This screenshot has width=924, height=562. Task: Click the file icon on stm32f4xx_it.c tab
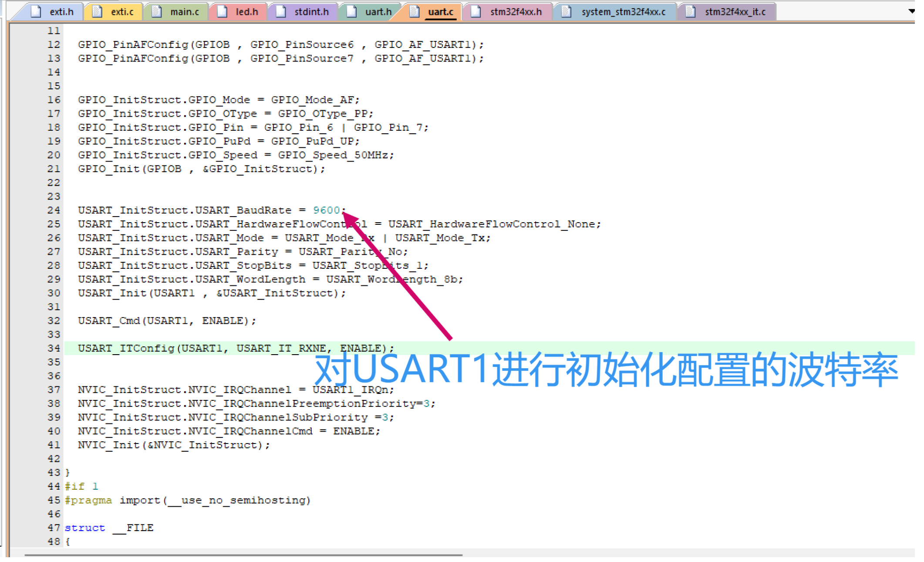(691, 12)
